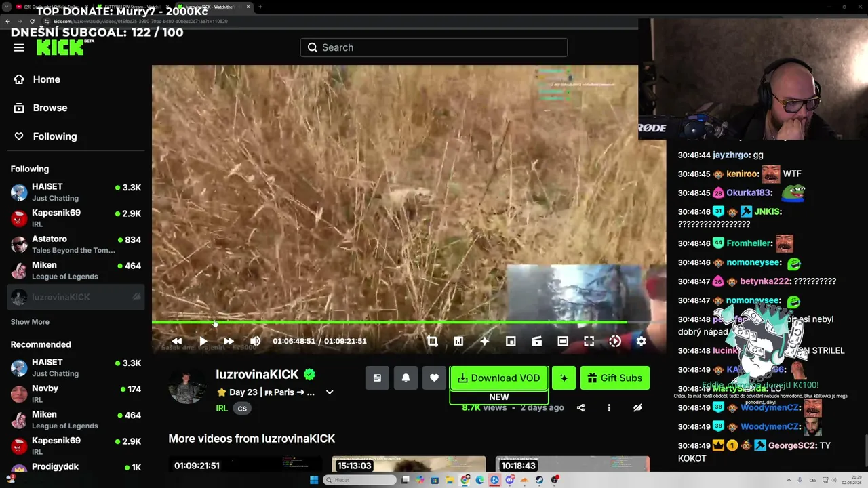Open Steam from the taskbar
Screen dimensions: 868x488
pyautogui.click(x=540, y=480)
